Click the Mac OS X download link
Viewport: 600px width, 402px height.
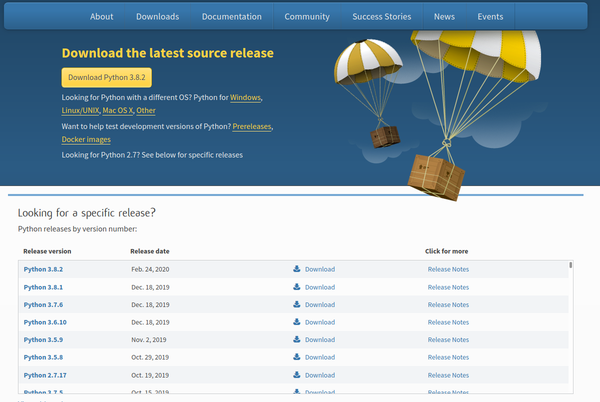click(x=117, y=111)
